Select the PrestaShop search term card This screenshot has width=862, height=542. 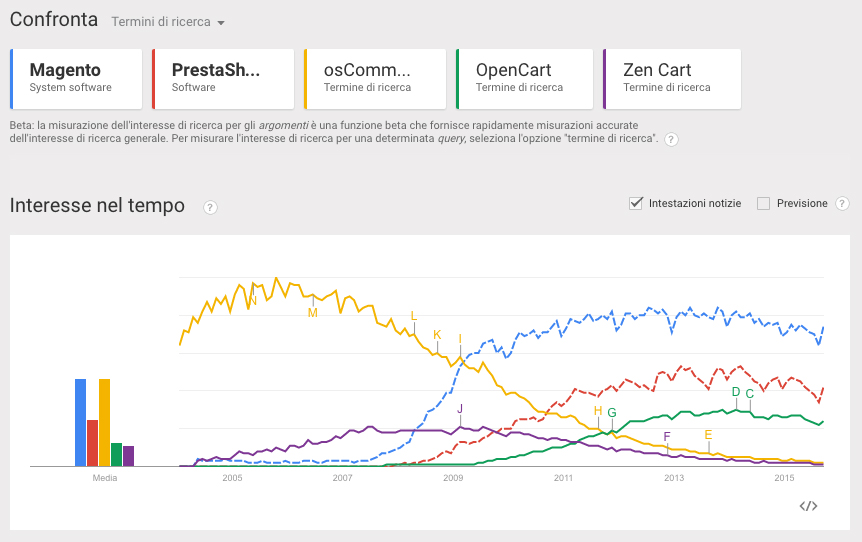tap(223, 78)
